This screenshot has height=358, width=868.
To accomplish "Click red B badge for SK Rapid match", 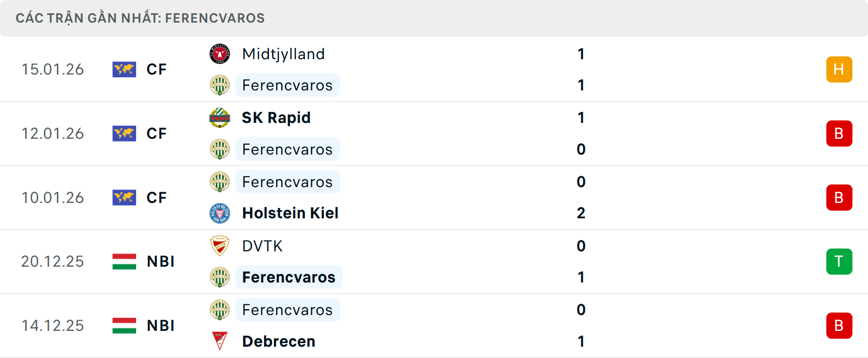I will [839, 133].
